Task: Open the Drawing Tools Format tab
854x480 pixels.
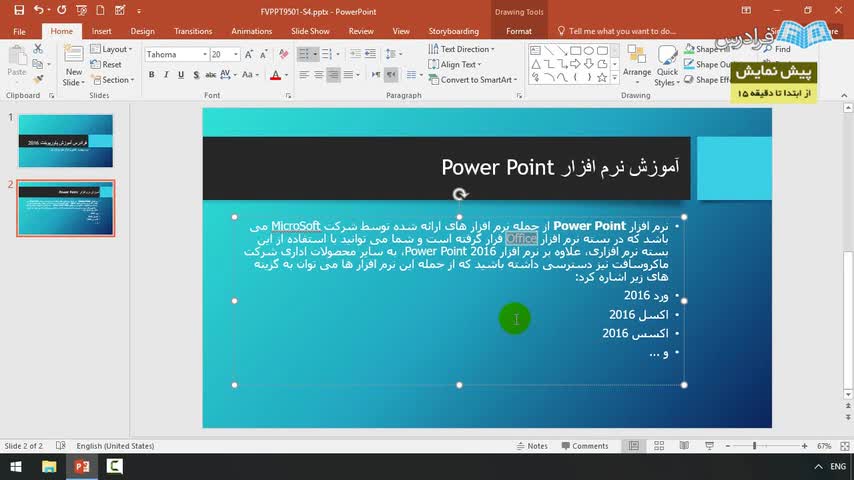Action: pyautogui.click(x=518, y=31)
